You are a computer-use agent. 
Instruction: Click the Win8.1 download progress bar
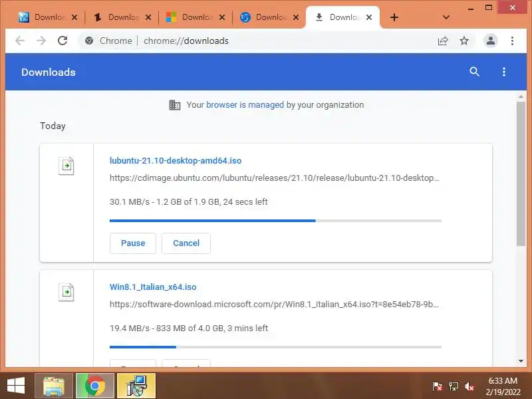275,347
